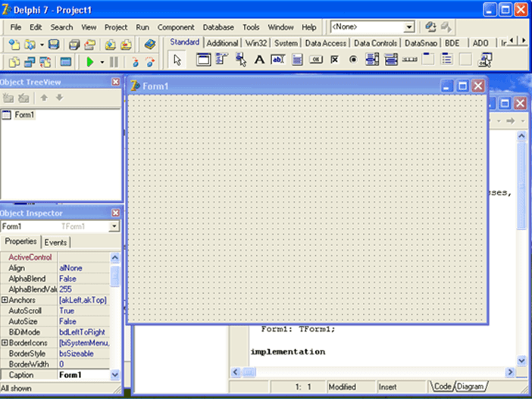Screen dimensions: 532x399
Task: Expand the BorderIcons property
Action: pyautogui.click(x=5, y=343)
